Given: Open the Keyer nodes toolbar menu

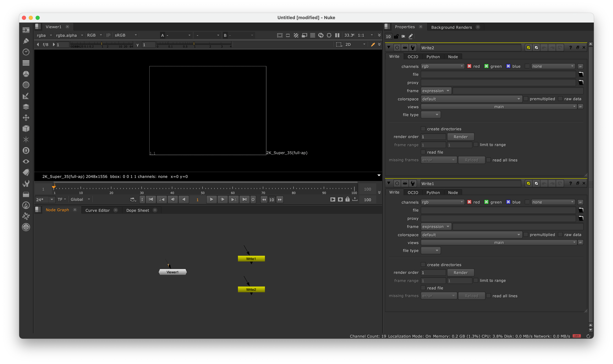Looking at the screenshot, I should [x=26, y=96].
